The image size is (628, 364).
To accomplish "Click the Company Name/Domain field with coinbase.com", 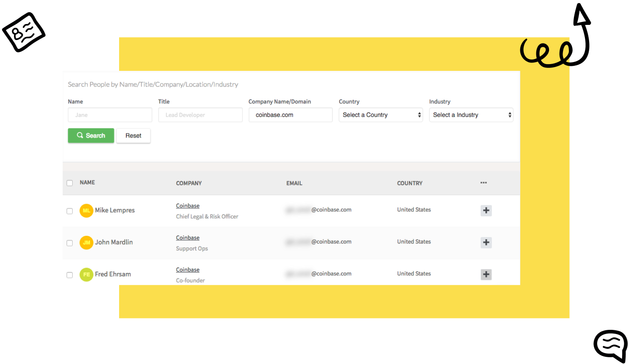I will coord(291,115).
